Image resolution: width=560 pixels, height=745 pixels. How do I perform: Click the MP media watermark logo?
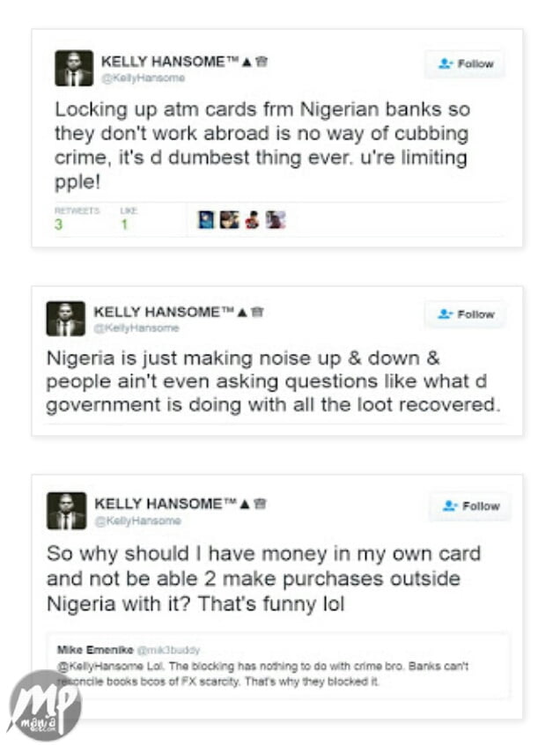44,704
